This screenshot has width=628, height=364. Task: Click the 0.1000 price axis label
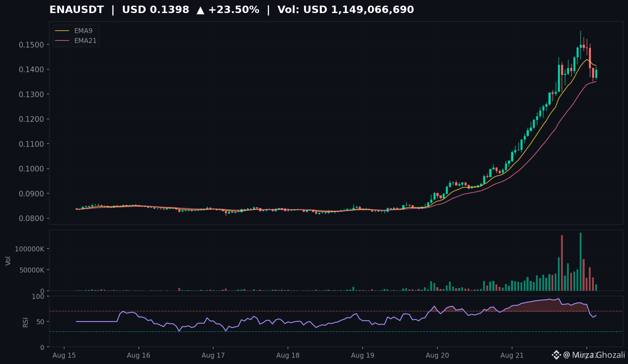tap(31, 169)
